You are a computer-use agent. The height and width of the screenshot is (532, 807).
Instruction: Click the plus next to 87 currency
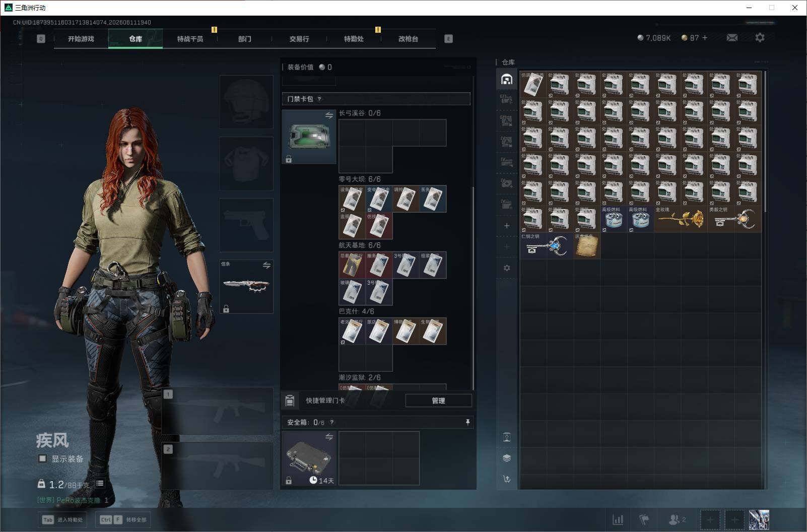click(705, 38)
